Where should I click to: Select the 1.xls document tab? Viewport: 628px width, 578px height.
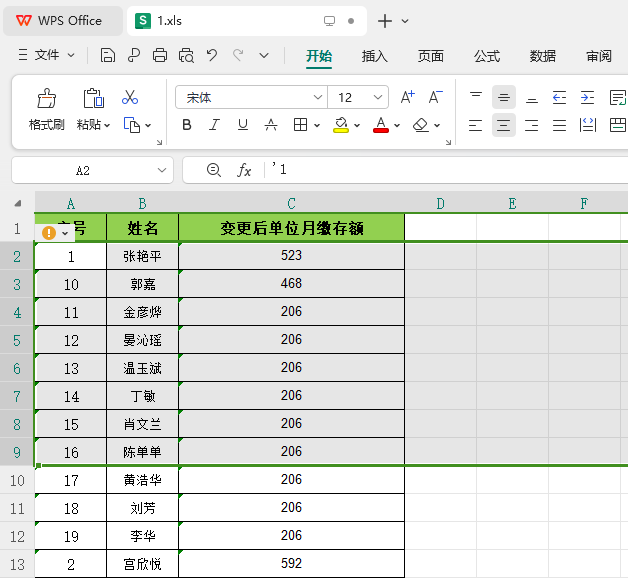[x=247, y=21]
